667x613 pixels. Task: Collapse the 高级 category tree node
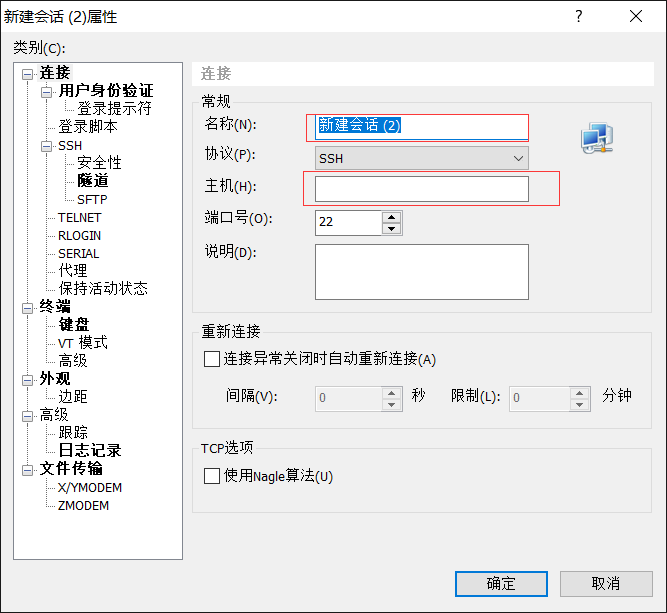click(27, 416)
